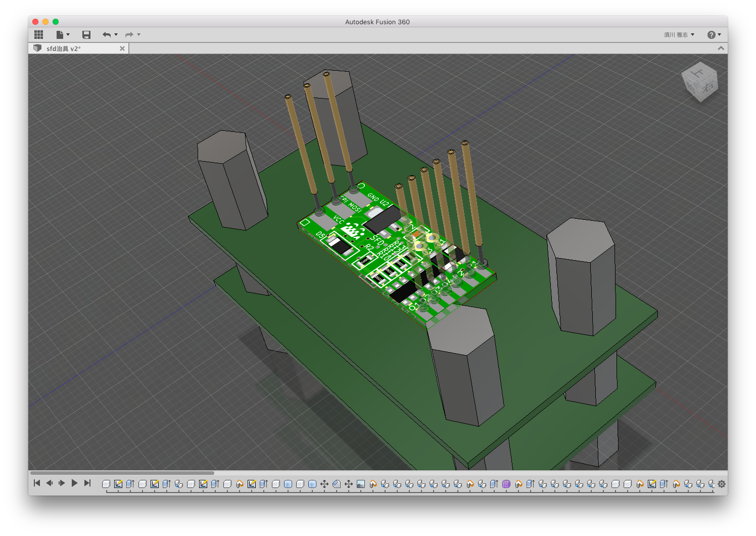Select the purple form feature in timeline
This screenshot has width=756, height=536.
point(506,484)
